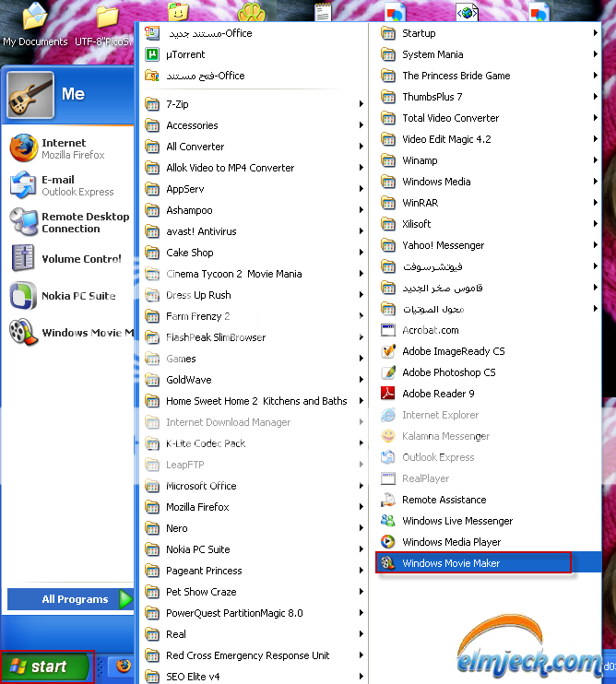This screenshot has width=616, height=684.
Task: Open Volume Control mixer icon
Action: click(24, 259)
